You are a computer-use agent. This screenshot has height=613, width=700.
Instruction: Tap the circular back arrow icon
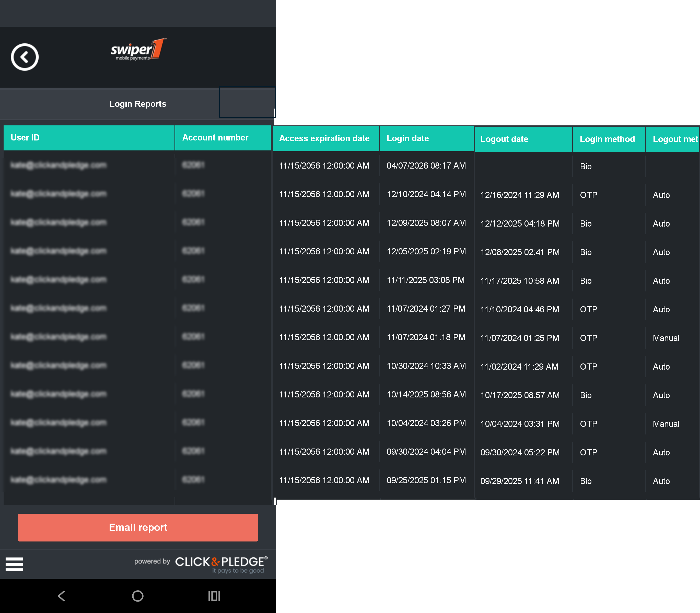pyautogui.click(x=25, y=57)
